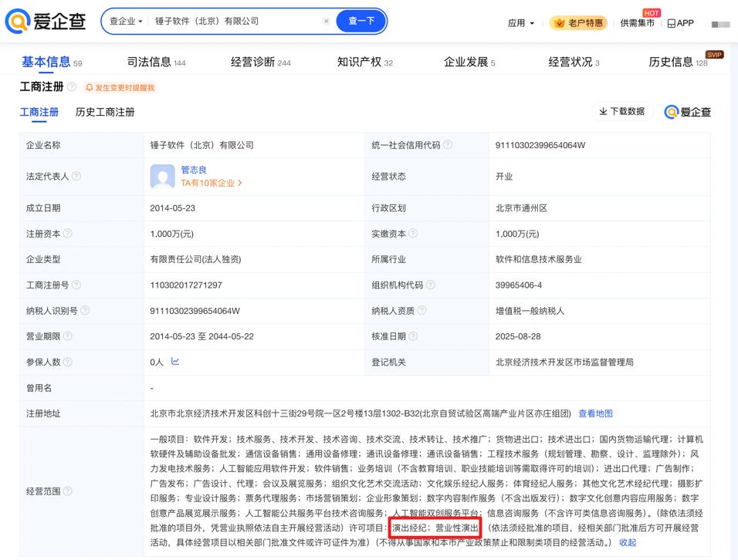The width and height of the screenshot is (738, 560).
Task: Open the 查企业 search type dropdown
Action: point(126,21)
